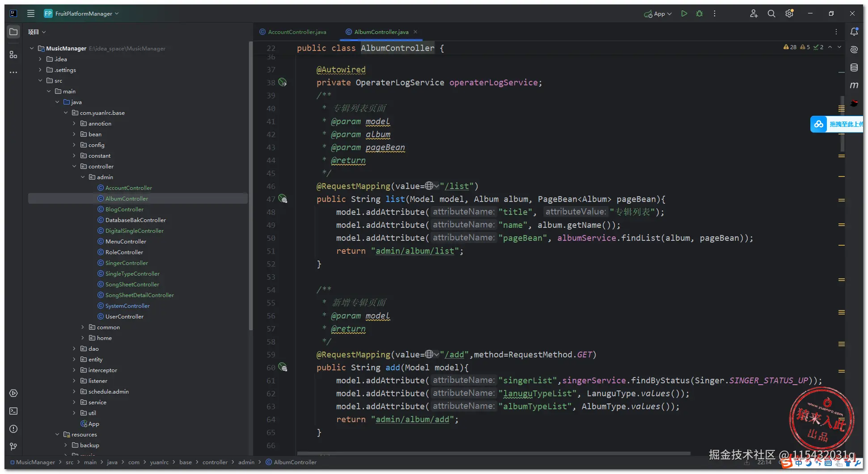
Task: Open editor tabs options menu
Action: 836,32
